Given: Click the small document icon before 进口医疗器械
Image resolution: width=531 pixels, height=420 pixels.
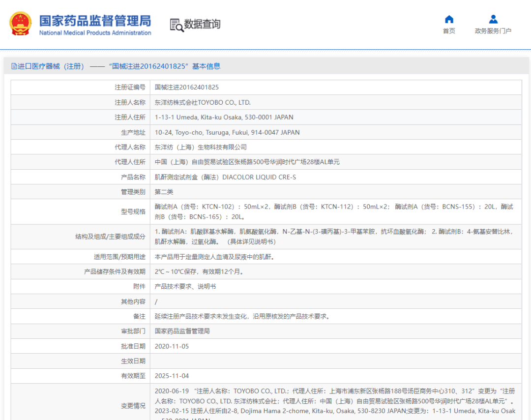Looking at the screenshot, I should pos(14,66).
